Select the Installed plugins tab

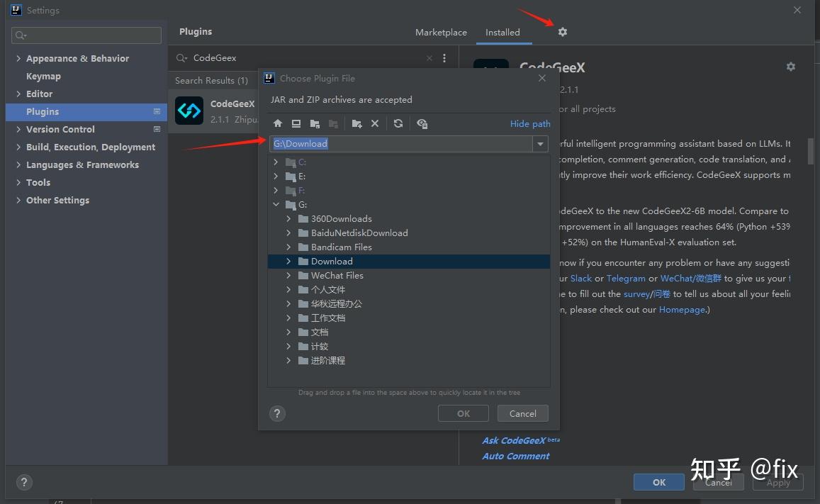502,33
